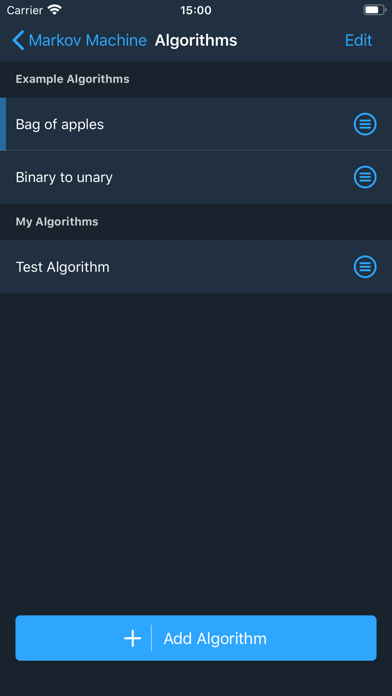Click the My Algorithms section header
This screenshot has width=392, height=696.
tap(57, 221)
